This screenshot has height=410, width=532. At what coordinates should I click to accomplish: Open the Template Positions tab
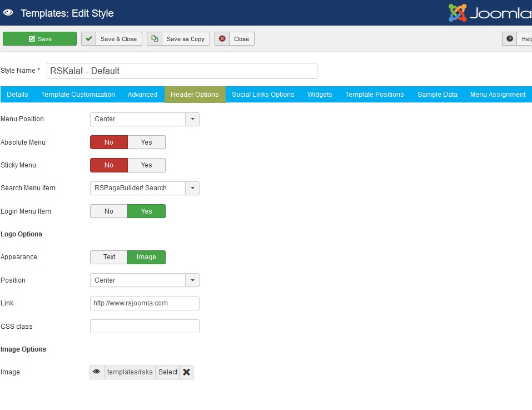point(375,95)
